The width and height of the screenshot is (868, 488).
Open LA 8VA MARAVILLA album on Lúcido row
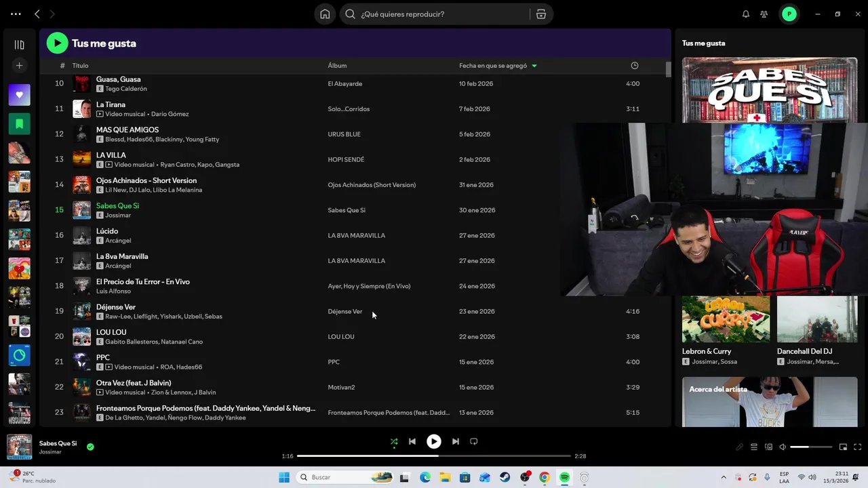[357, 236]
